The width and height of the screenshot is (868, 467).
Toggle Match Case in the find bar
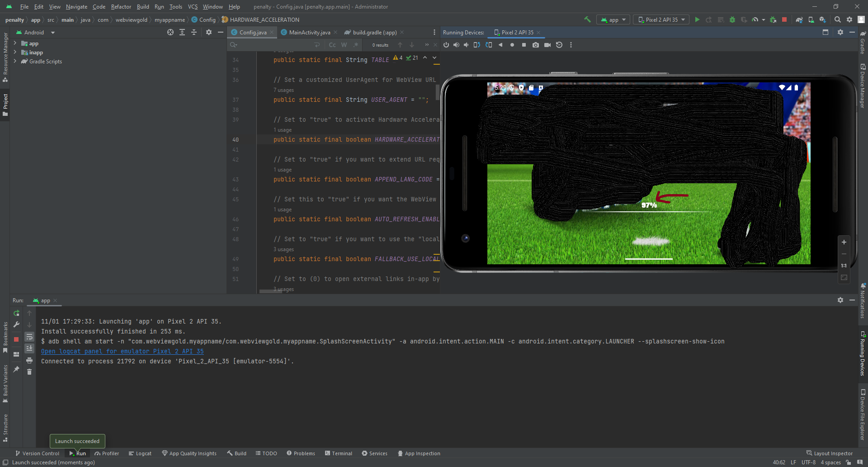coord(332,45)
